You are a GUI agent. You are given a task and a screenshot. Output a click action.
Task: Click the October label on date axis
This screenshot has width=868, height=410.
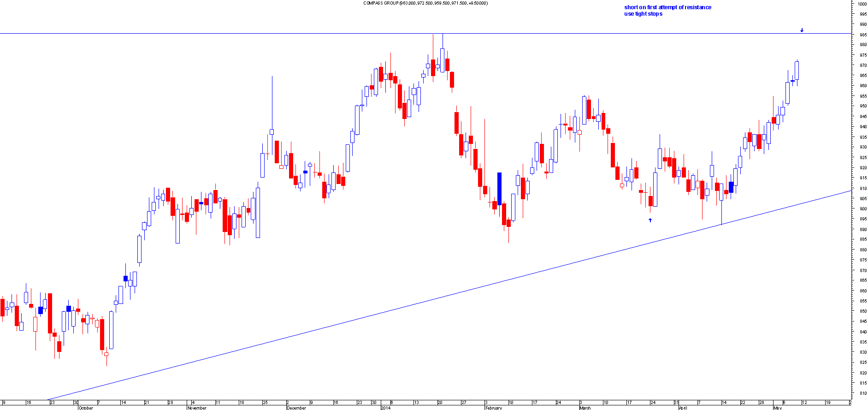(x=86, y=408)
